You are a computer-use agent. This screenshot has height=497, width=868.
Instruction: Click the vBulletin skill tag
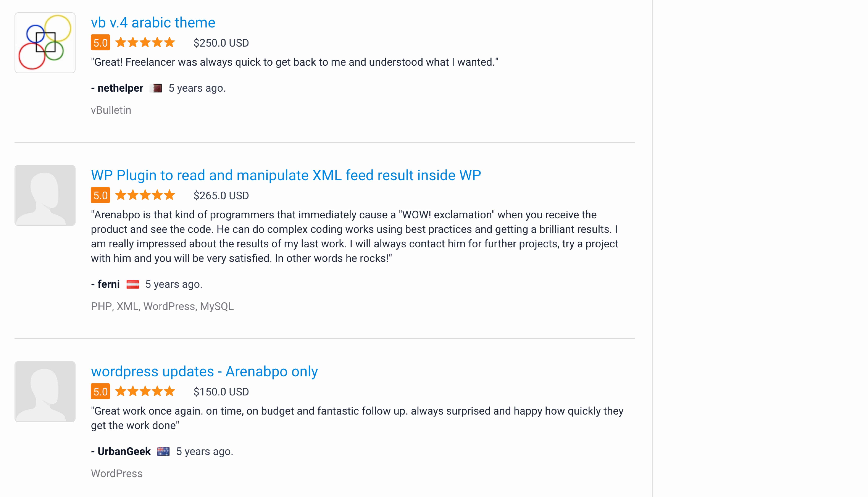point(111,110)
